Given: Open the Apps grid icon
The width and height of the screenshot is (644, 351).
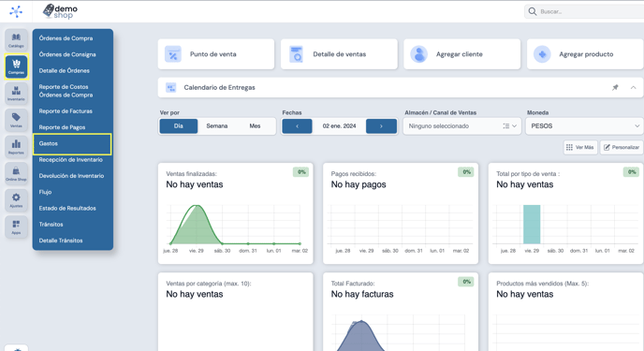Looking at the screenshot, I should click(x=16, y=227).
